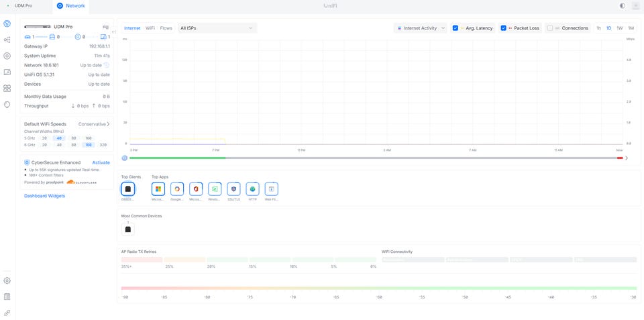Open the Top Clients device icon

(x=127, y=189)
